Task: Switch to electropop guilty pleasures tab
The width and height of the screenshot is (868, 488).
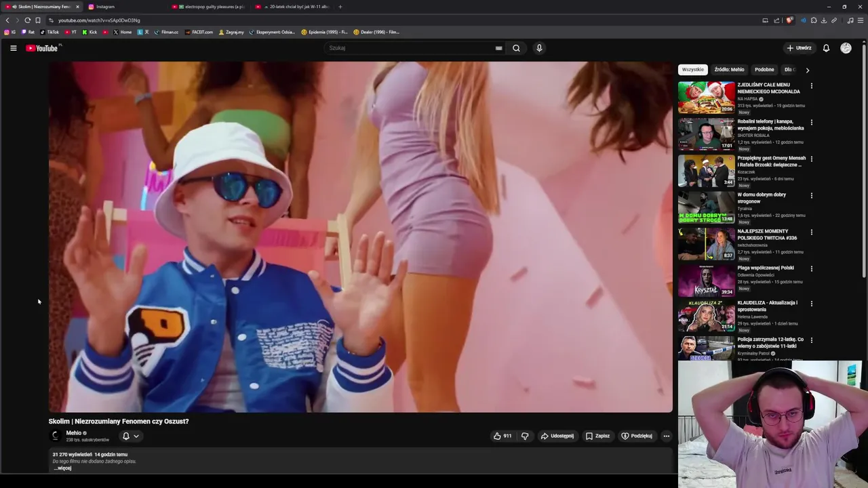Action: coord(210,7)
